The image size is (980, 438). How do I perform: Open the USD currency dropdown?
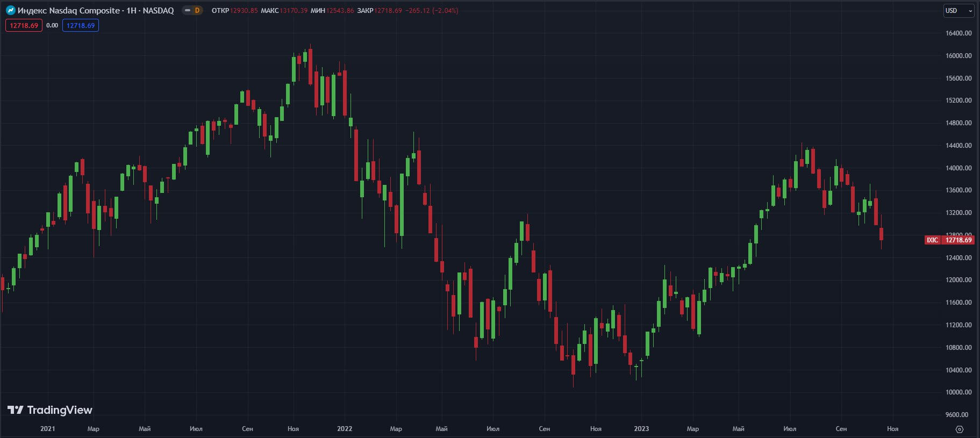coord(959,10)
